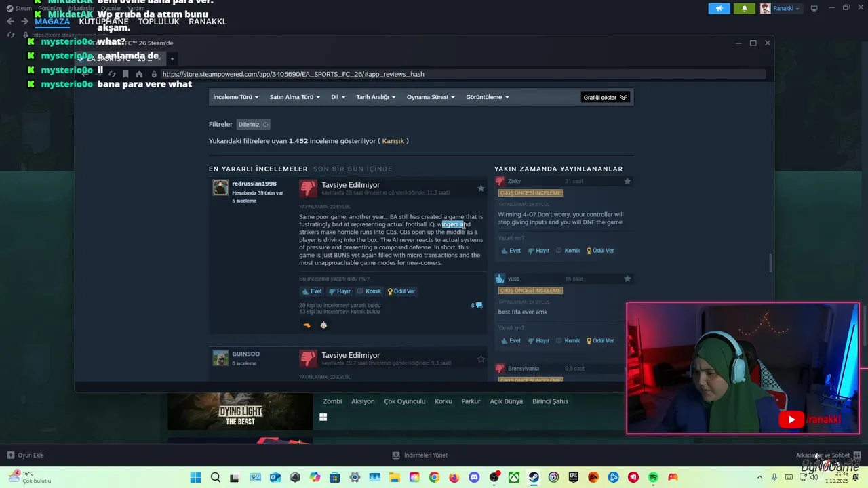Open Discord from the taskbar
Viewport: 868px width, 488px height.
(x=474, y=477)
